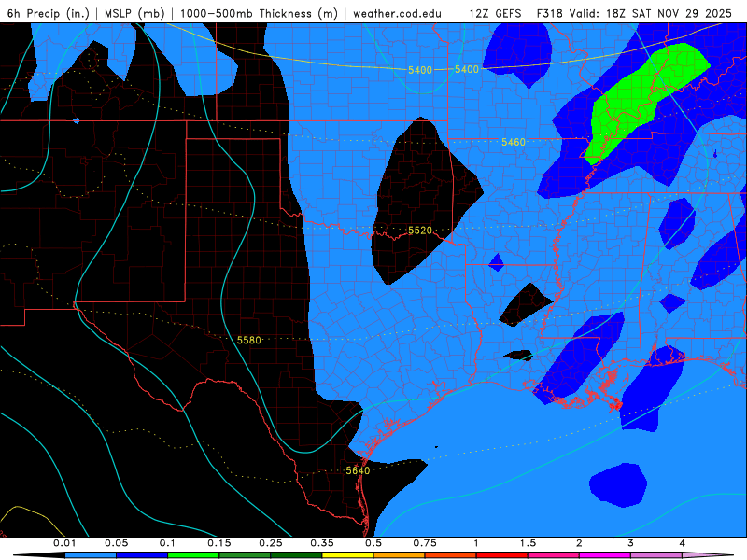Click the 5520 thickness contour label
The width and height of the screenshot is (747, 560).
point(419,231)
